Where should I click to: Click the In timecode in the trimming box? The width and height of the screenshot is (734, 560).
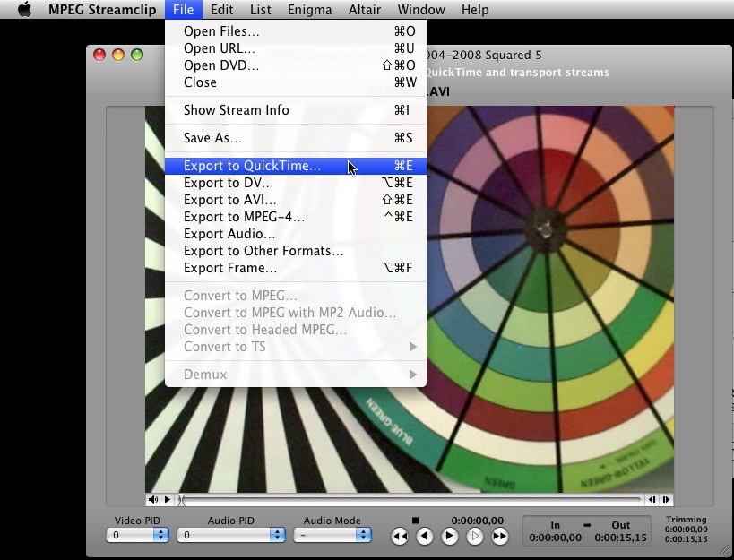555,538
